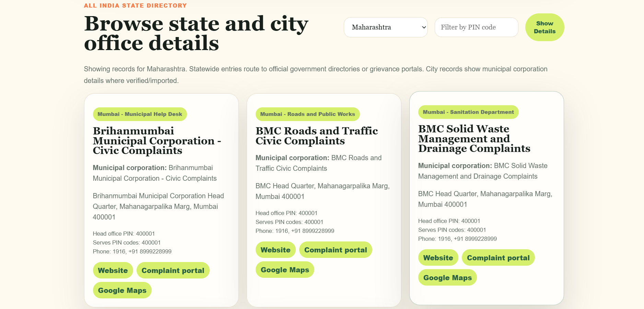Open Complaint portal in Brihanmumbai Civic Complaints card
The image size is (644, 309).
pos(173,270)
